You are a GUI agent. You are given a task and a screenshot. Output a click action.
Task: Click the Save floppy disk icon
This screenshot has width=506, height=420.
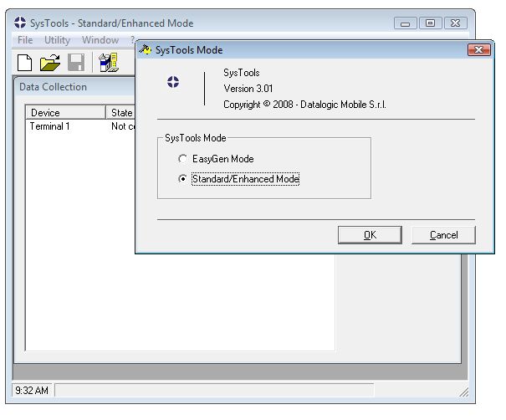pos(76,63)
